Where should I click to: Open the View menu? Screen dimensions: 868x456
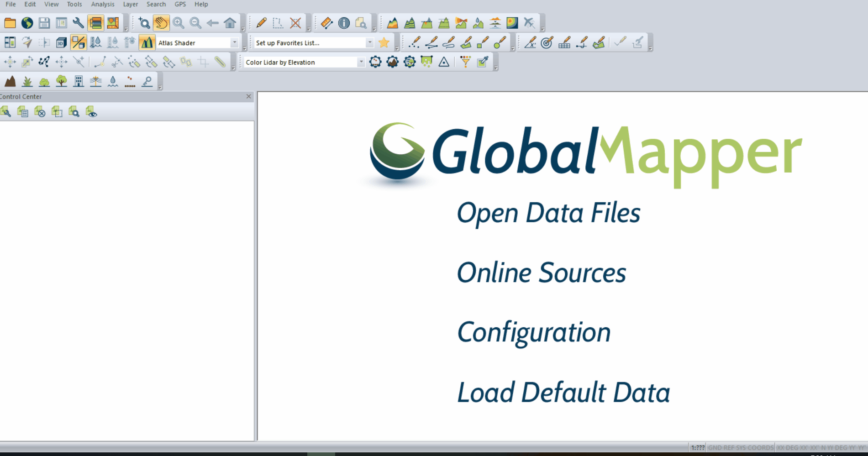[x=51, y=4]
